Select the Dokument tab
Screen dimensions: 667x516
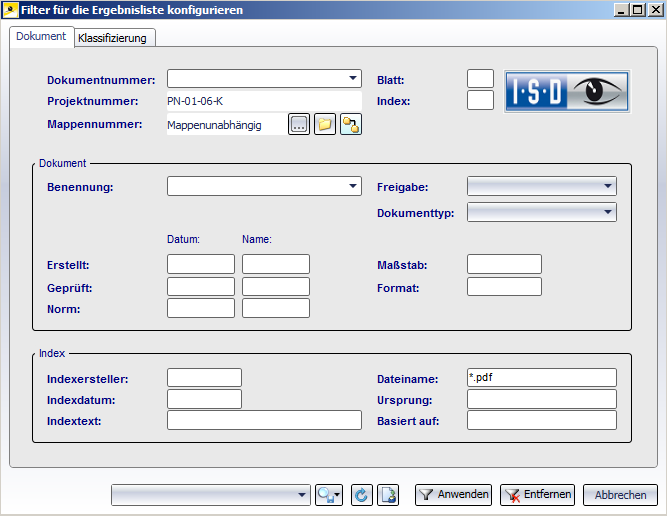pyautogui.click(x=41, y=36)
